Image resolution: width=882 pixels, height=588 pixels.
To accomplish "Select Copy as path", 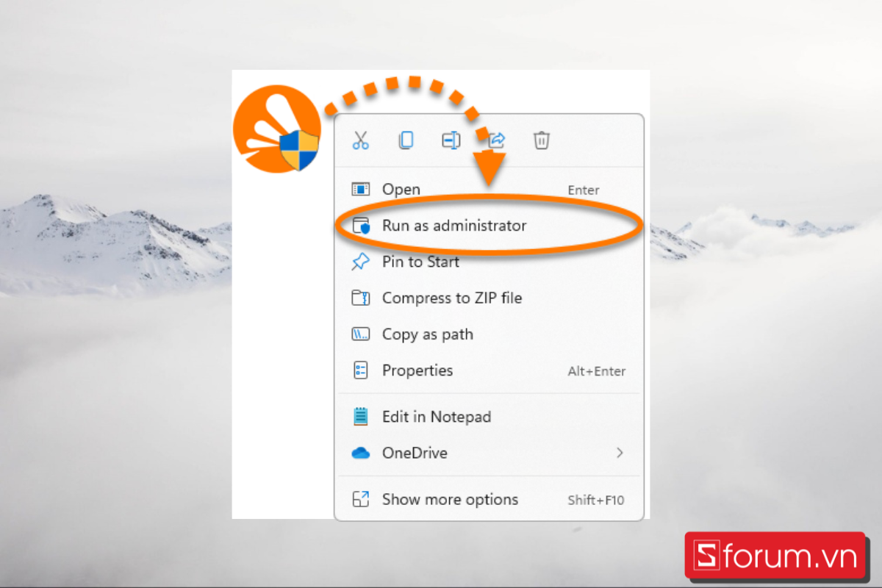I will (x=489, y=334).
